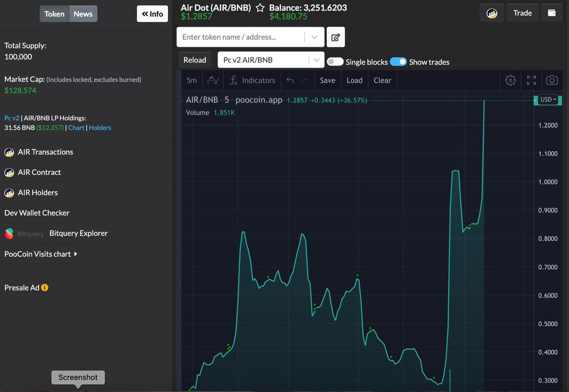
Task: Click the Trade button
Action: point(523,13)
